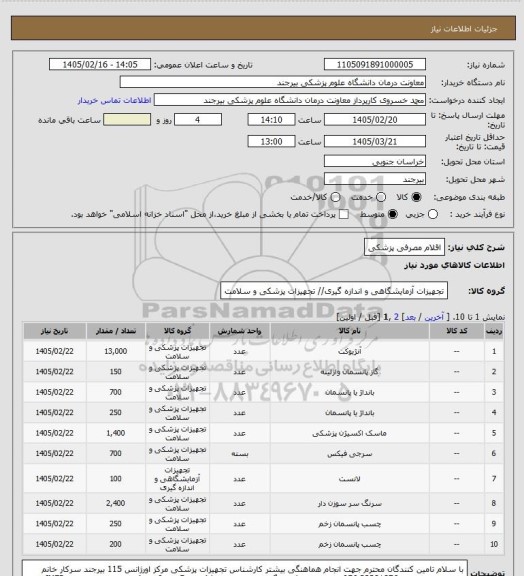Click the quantity 2,400 cell
This screenshot has height=576, width=524.
pyautogui.click(x=116, y=504)
